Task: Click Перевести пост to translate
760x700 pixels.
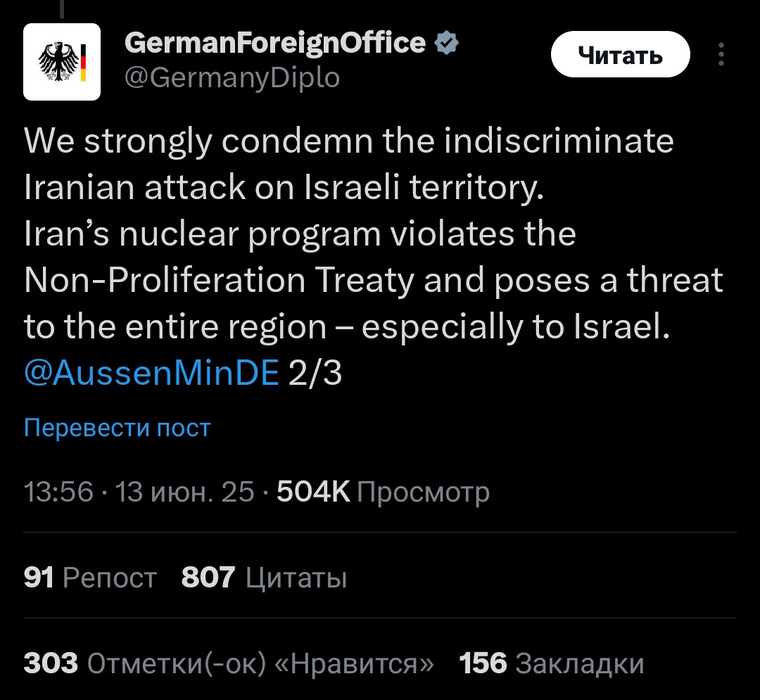Action: (118, 428)
